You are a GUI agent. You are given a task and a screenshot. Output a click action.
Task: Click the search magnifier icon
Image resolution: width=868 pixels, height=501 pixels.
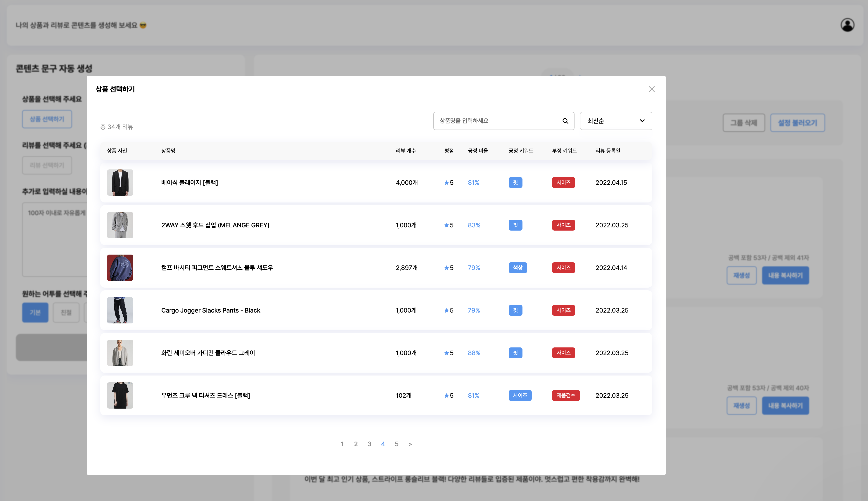coord(565,121)
